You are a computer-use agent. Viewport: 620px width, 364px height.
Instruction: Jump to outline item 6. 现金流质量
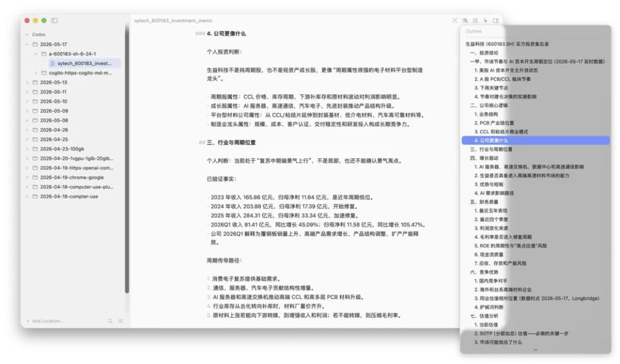pos(489,254)
